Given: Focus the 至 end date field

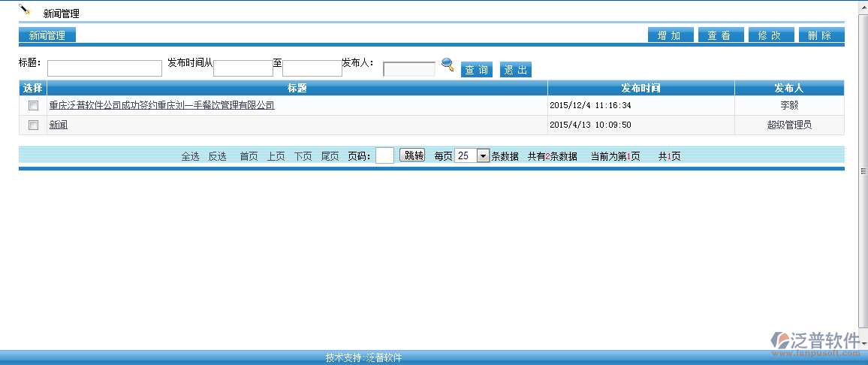Looking at the screenshot, I should point(312,68).
